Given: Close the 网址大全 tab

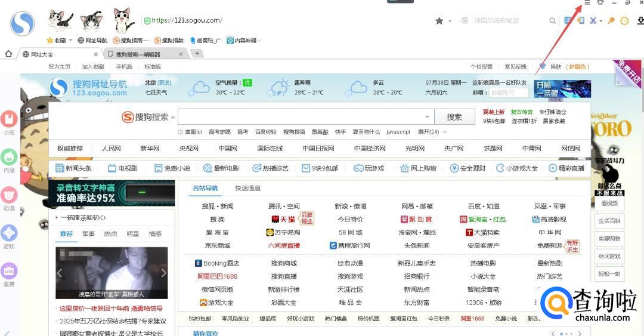Looking at the screenshot, I should click(x=95, y=54).
